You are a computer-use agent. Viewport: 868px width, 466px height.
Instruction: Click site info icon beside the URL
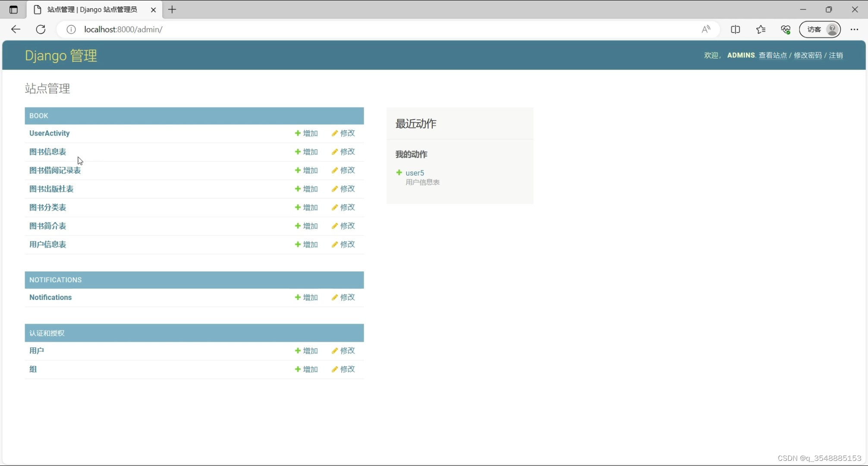pos(71,29)
